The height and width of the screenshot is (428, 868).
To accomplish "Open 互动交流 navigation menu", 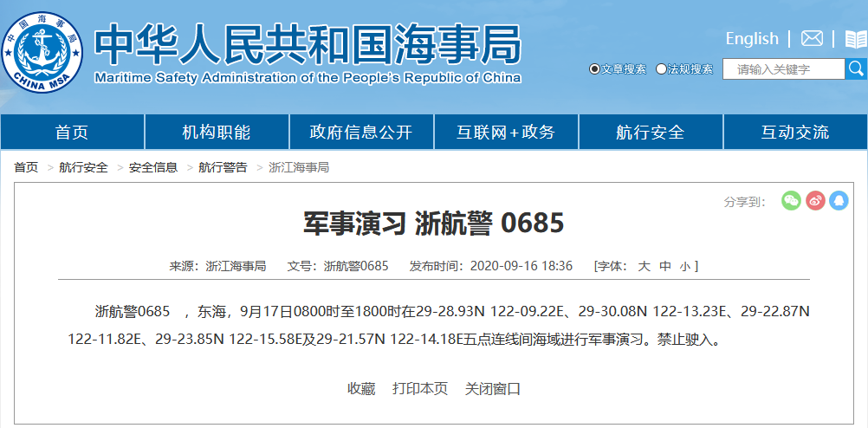I will 795,132.
